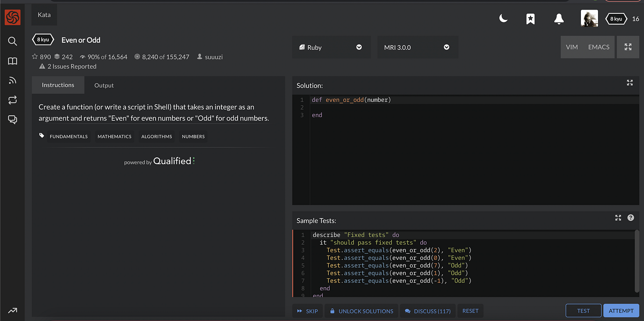
Task: Open collections via the bookmark icon
Action: (x=530, y=18)
